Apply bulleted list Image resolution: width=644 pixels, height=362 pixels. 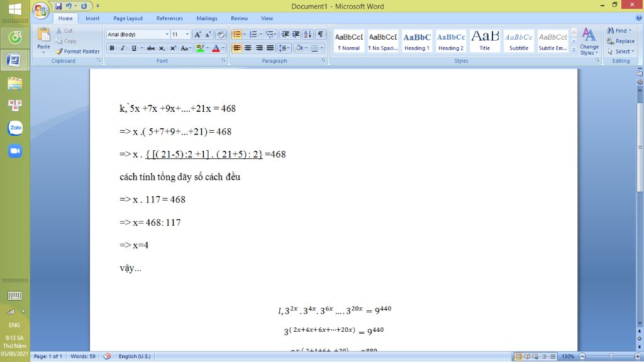point(237,35)
